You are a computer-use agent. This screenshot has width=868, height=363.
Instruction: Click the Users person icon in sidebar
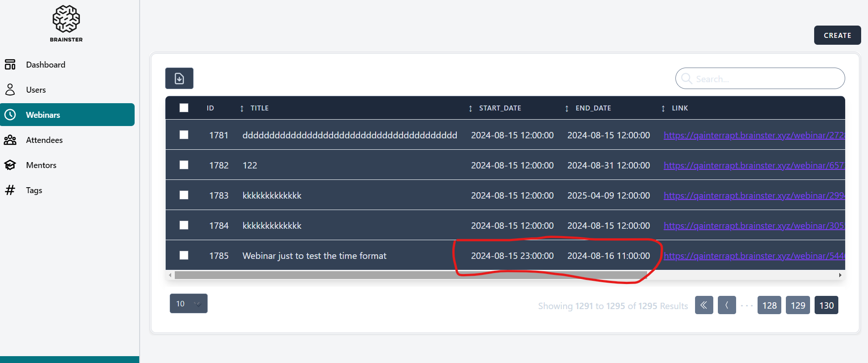pos(10,90)
